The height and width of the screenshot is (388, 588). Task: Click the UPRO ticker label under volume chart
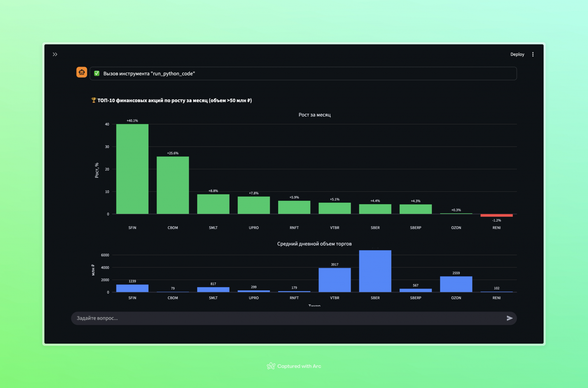254,298
